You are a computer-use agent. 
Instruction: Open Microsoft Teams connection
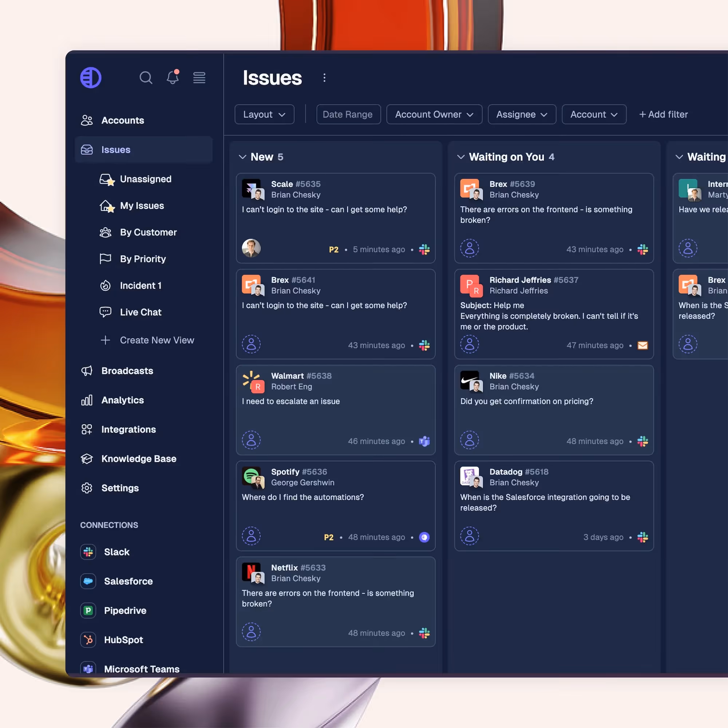130,669
